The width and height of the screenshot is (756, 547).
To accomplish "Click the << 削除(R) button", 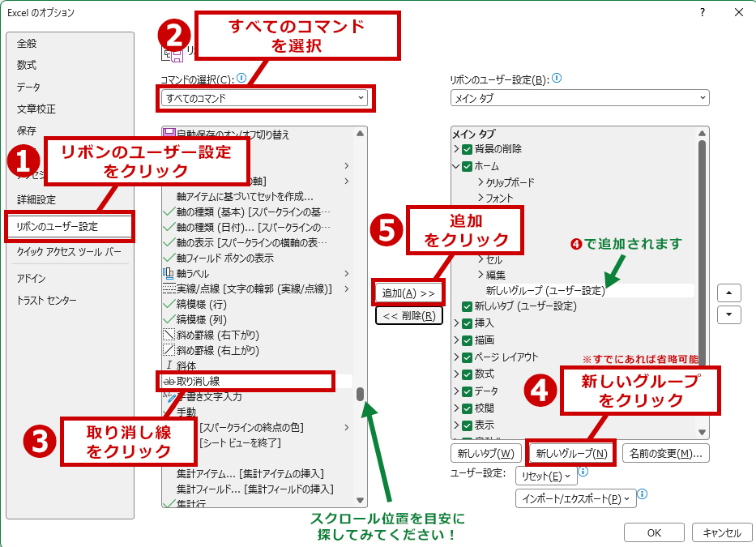I will (x=409, y=316).
